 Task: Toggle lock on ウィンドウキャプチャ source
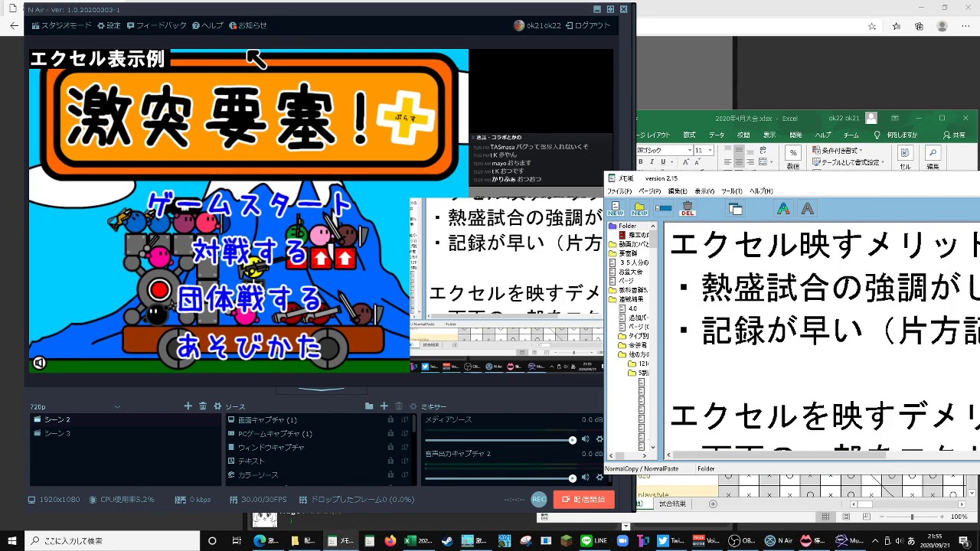point(390,447)
